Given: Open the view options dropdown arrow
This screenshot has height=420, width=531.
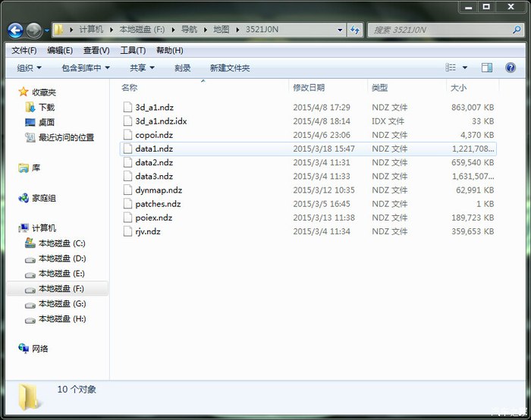Looking at the screenshot, I should coord(465,67).
